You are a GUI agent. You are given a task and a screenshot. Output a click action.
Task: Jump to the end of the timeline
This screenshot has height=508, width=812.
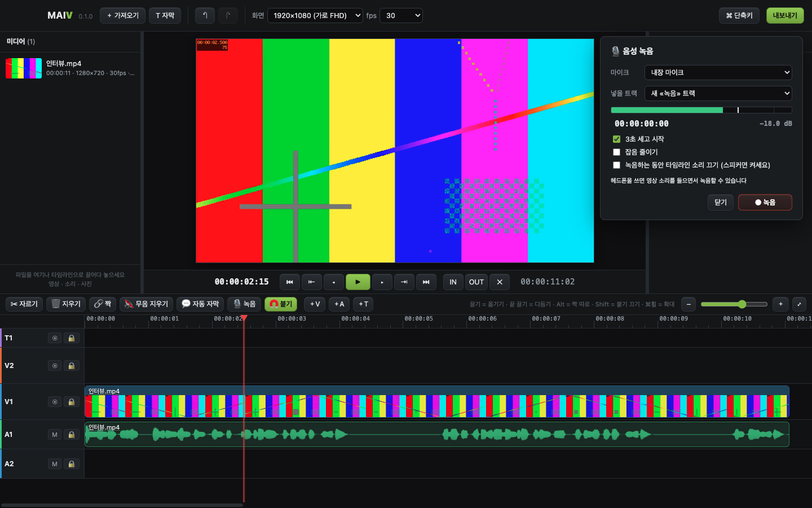pos(426,282)
